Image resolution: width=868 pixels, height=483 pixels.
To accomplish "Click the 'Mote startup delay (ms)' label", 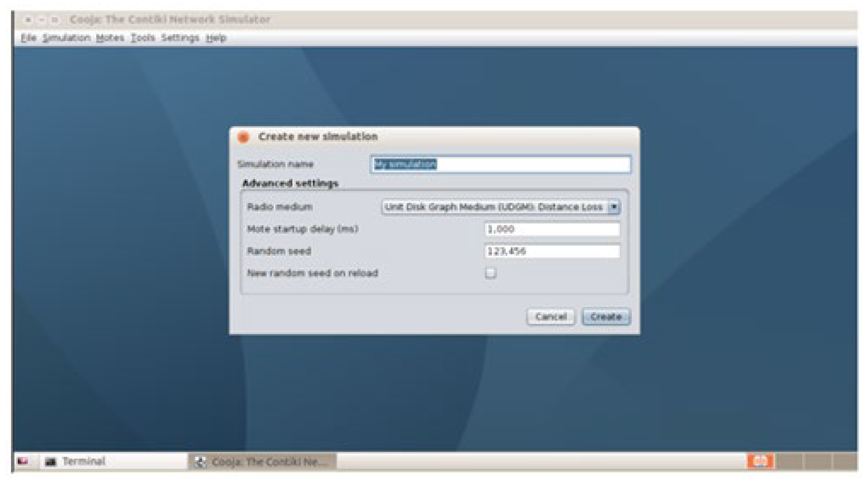I will pos(303,229).
